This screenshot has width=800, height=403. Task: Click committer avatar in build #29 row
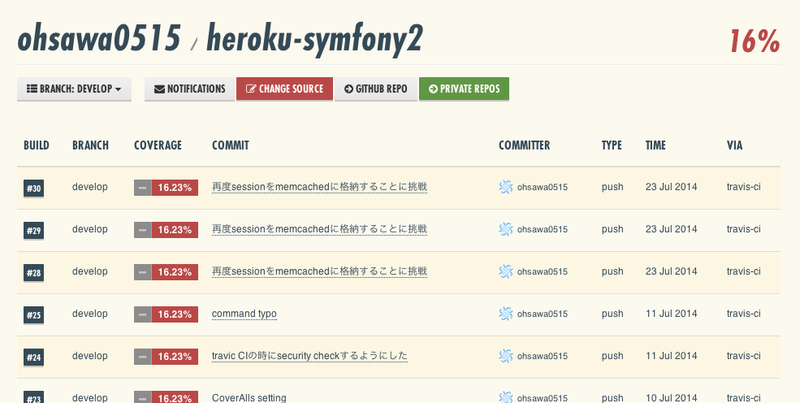tap(506, 230)
